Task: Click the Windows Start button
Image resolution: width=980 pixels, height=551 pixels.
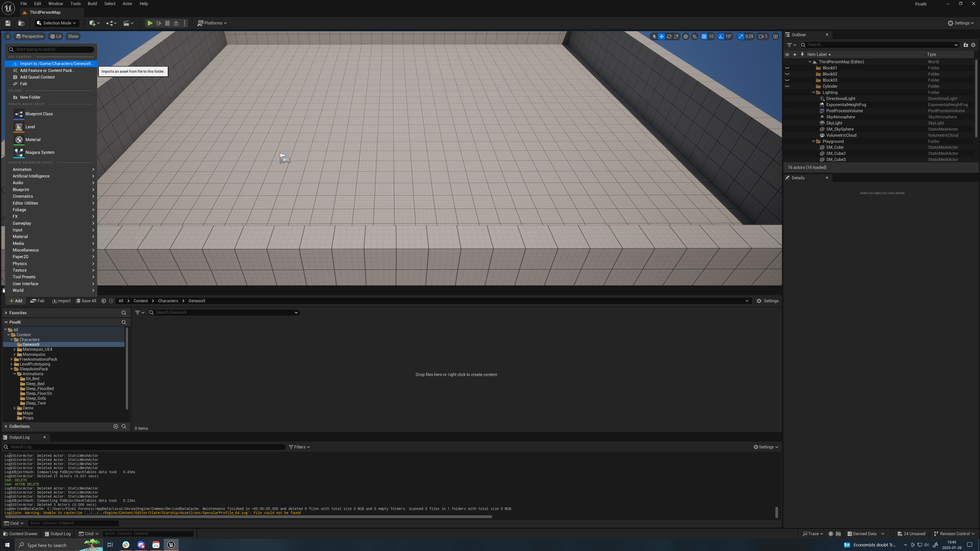Action: click(7, 545)
